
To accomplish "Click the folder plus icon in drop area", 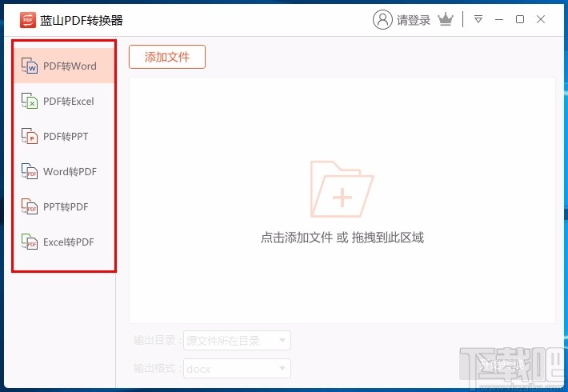I will (342, 189).
